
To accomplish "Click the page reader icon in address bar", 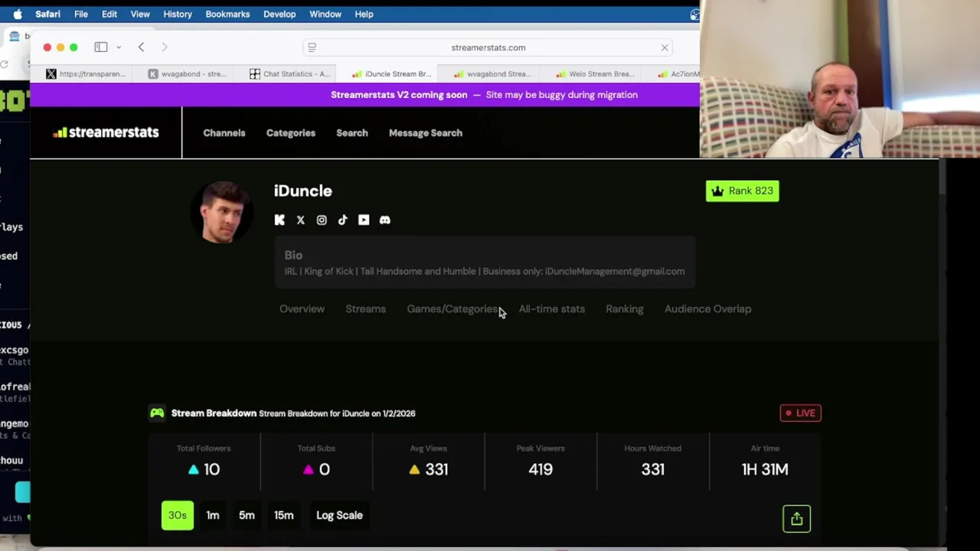I will pyautogui.click(x=312, y=47).
